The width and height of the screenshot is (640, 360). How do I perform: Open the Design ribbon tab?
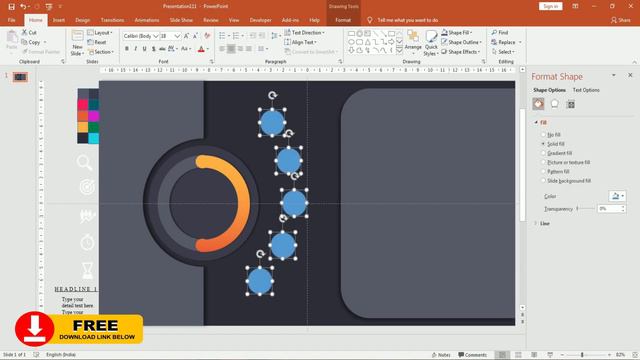[82, 20]
